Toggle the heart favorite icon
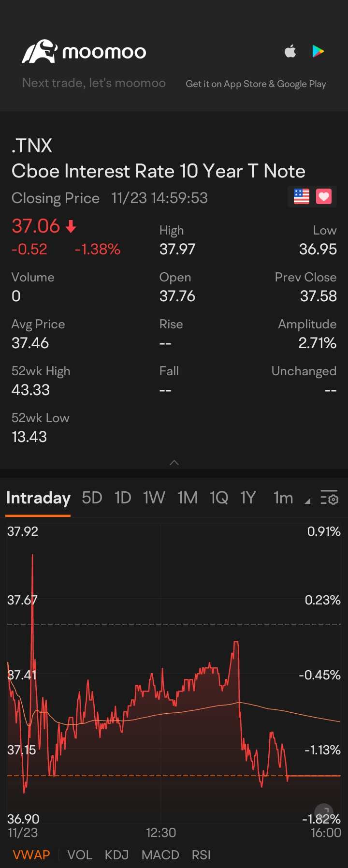Image resolution: width=348 pixels, height=868 pixels. pyautogui.click(x=324, y=196)
